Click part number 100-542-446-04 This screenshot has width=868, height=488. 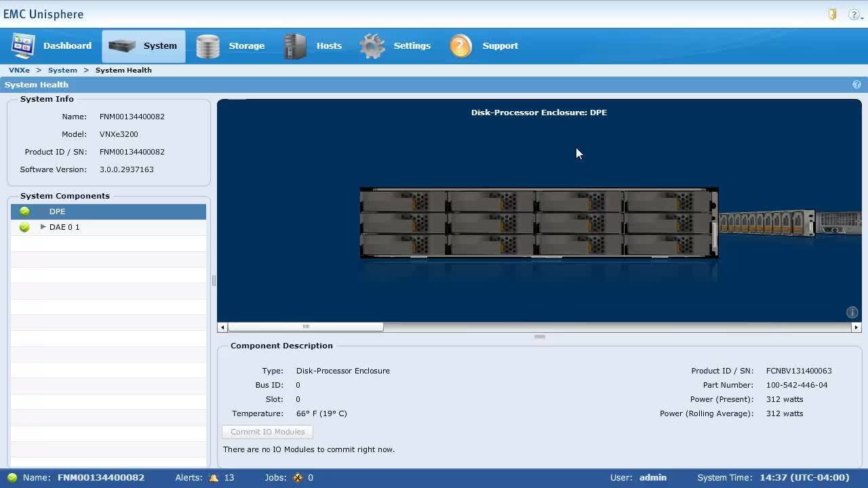pyautogui.click(x=797, y=385)
